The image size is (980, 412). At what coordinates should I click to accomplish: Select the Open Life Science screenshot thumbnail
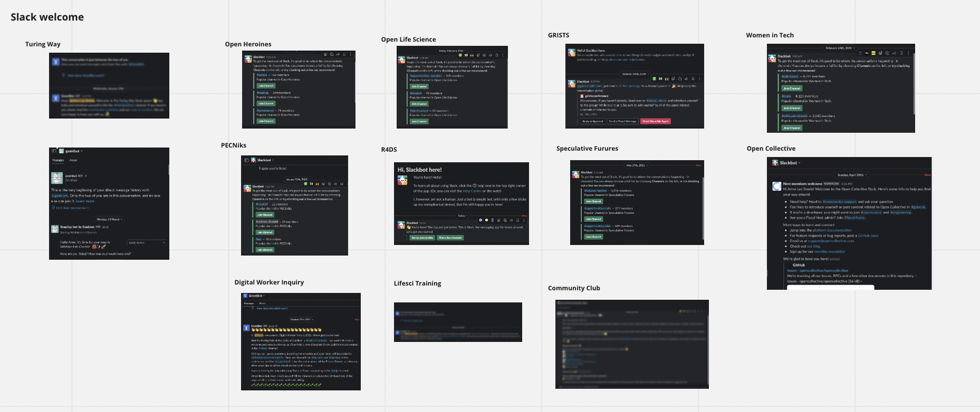click(x=452, y=87)
